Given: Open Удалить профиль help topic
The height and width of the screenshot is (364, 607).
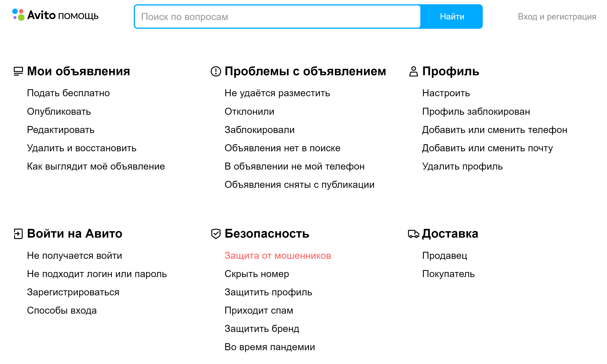Looking at the screenshot, I should (462, 166).
